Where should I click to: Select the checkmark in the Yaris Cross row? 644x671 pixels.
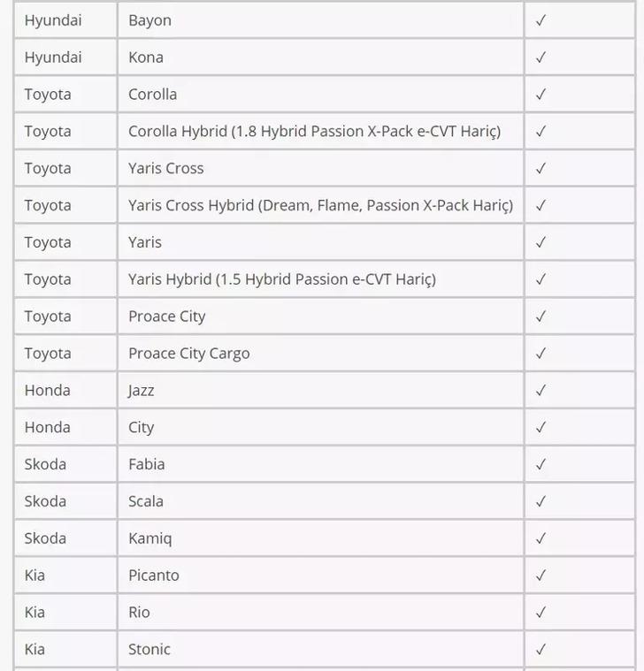pyautogui.click(x=540, y=168)
